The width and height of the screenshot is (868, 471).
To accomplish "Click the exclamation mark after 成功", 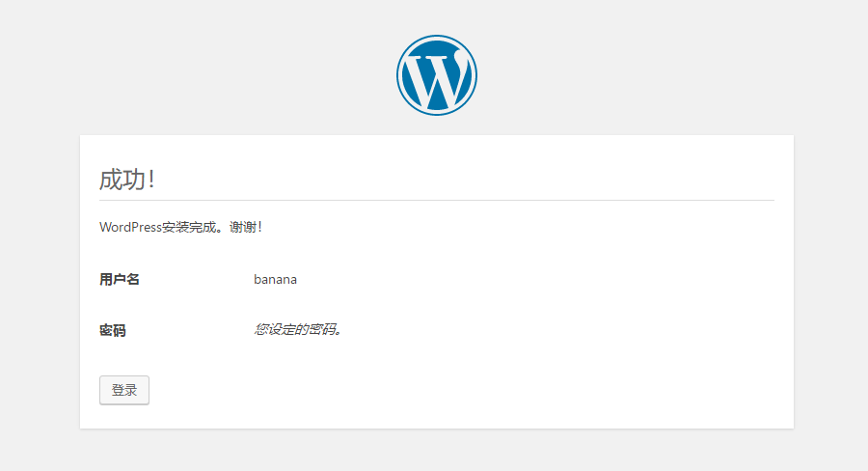I will (x=150, y=180).
